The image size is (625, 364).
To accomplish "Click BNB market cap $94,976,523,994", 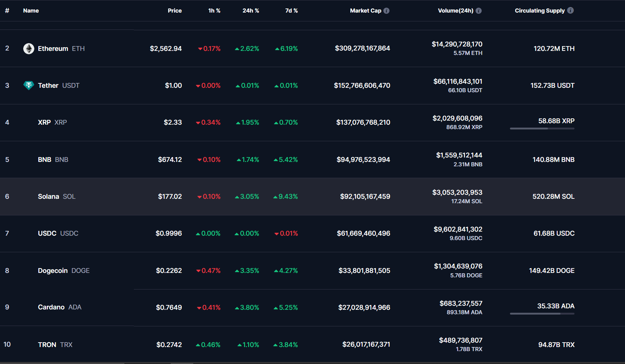I will [363, 160].
